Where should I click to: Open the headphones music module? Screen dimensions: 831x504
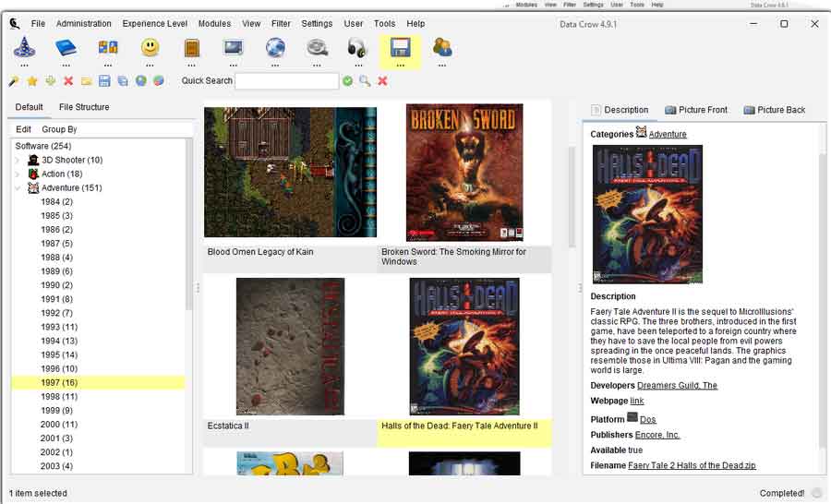click(x=358, y=48)
